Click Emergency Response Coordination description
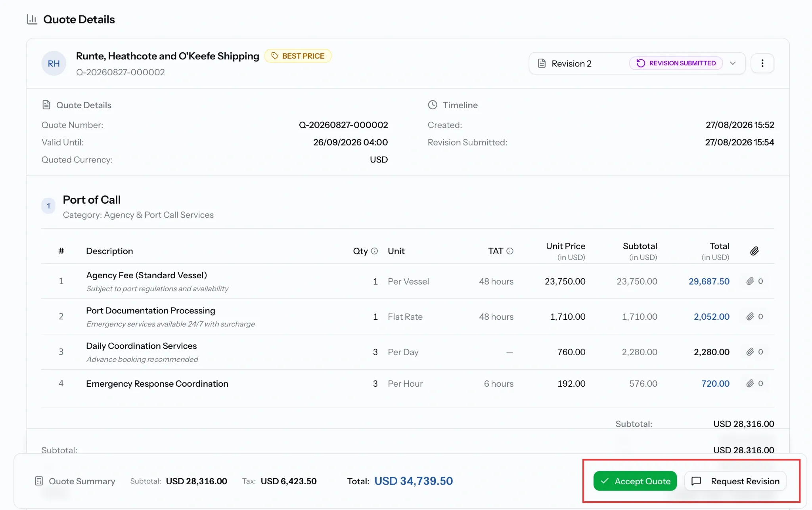 point(157,384)
